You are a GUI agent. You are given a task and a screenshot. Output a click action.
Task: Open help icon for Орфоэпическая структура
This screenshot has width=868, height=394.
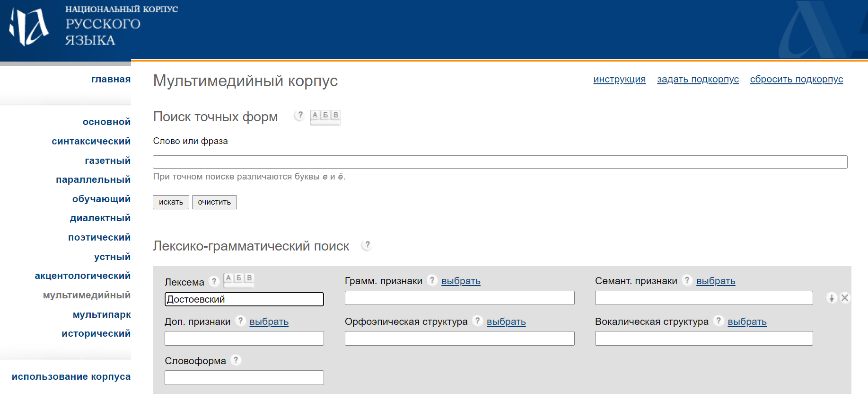click(x=477, y=321)
